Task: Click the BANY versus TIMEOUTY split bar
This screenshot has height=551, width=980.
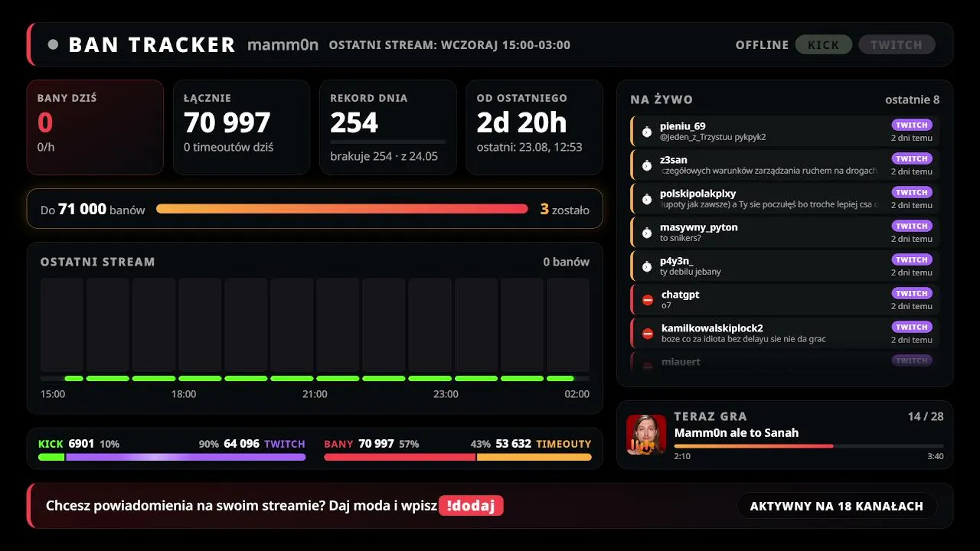Action: pos(458,457)
